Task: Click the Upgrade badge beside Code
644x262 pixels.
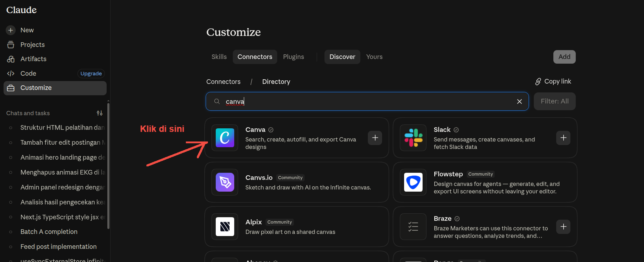Action: click(91, 74)
